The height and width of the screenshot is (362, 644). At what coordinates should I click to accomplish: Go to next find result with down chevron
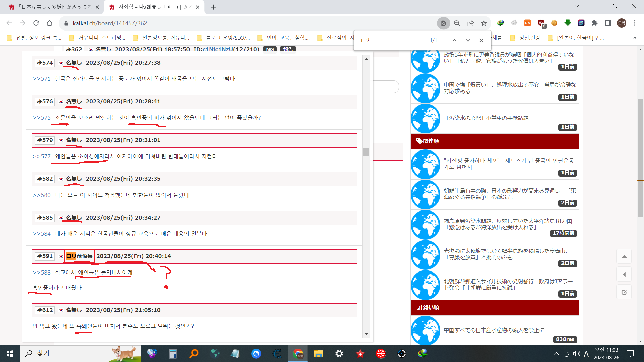pyautogui.click(x=468, y=40)
